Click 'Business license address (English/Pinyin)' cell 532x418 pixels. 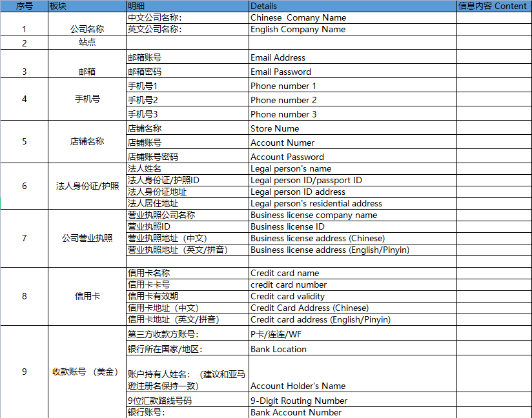coord(353,250)
